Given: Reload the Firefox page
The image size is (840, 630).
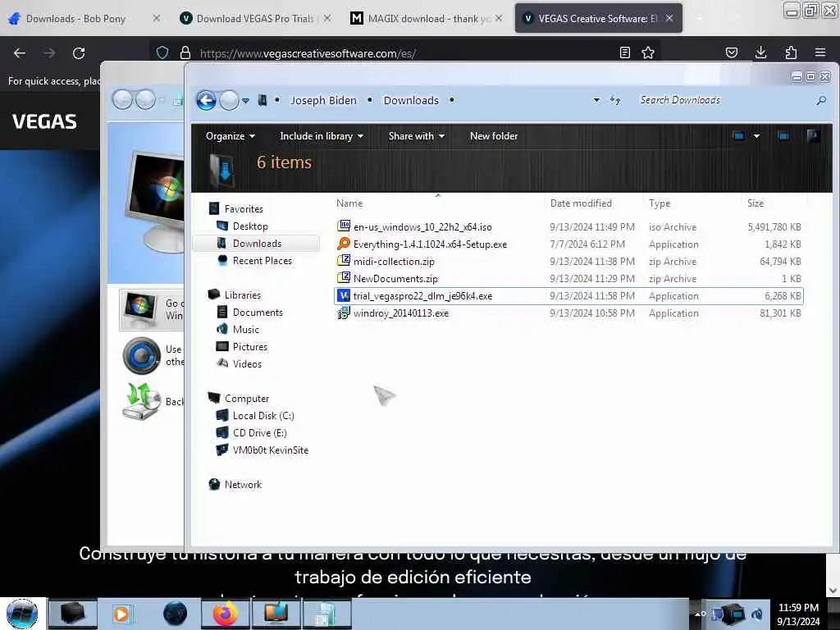Looking at the screenshot, I should click(x=79, y=53).
